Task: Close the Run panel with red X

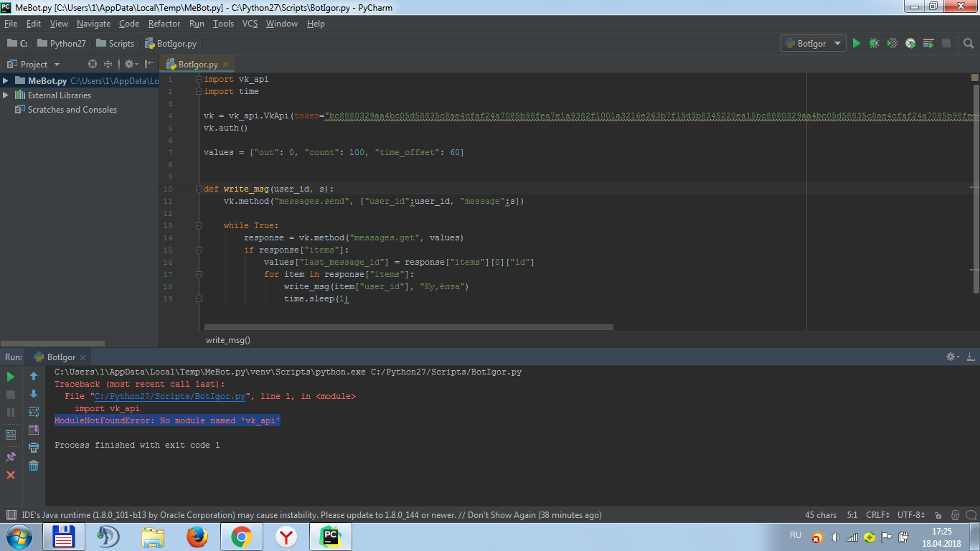Action: point(11,475)
